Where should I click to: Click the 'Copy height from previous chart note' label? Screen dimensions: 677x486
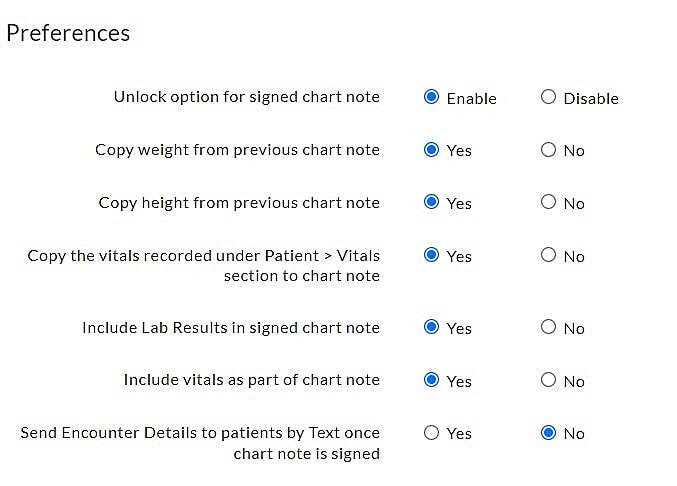pos(239,202)
